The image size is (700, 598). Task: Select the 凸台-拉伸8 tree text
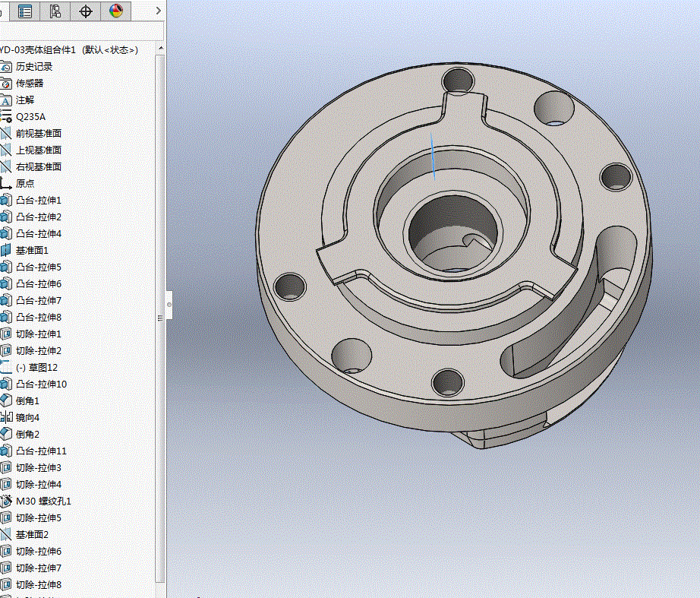point(39,318)
